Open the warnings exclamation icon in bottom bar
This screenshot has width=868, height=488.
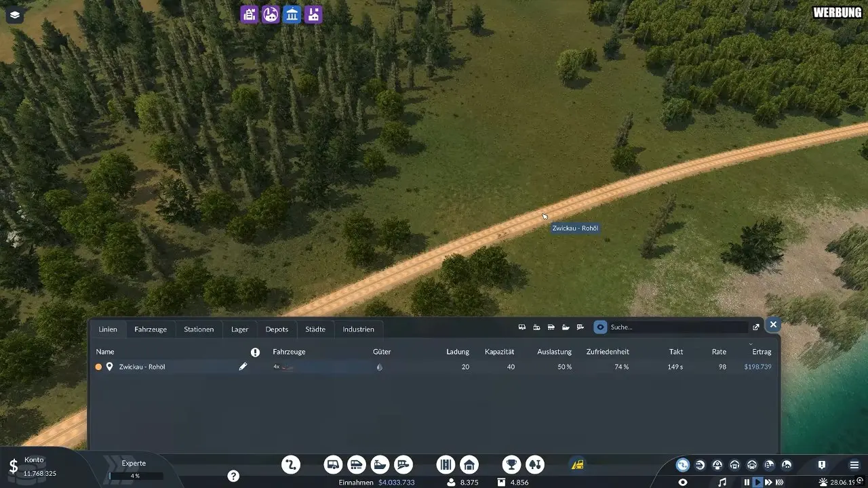pyautogui.click(x=822, y=465)
